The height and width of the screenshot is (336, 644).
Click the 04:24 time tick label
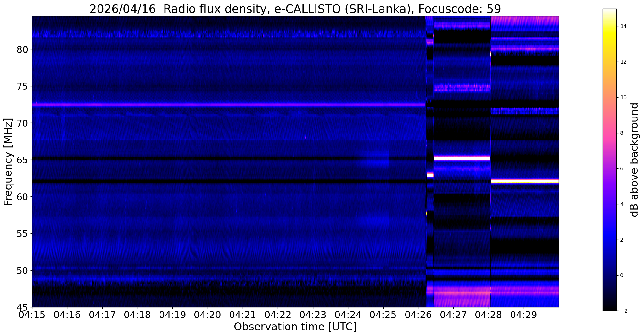348,314
